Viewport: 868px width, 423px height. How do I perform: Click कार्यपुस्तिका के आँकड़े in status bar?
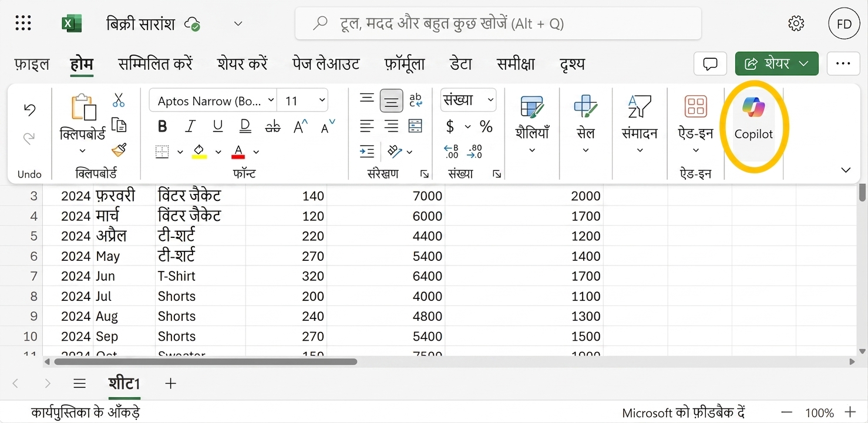tap(86, 412)
